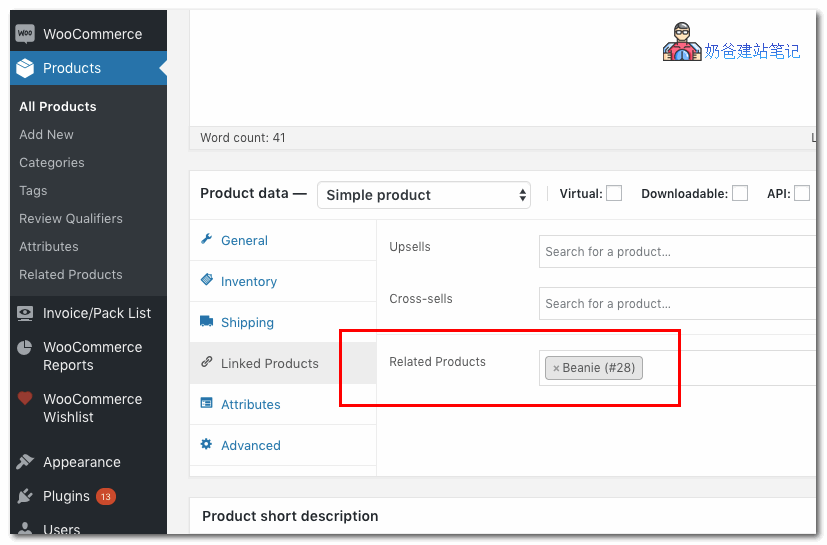The width and height of the screenshot is (827, 545).
Task: Enable the Virtual checkbox
Action: click(614, 194)
